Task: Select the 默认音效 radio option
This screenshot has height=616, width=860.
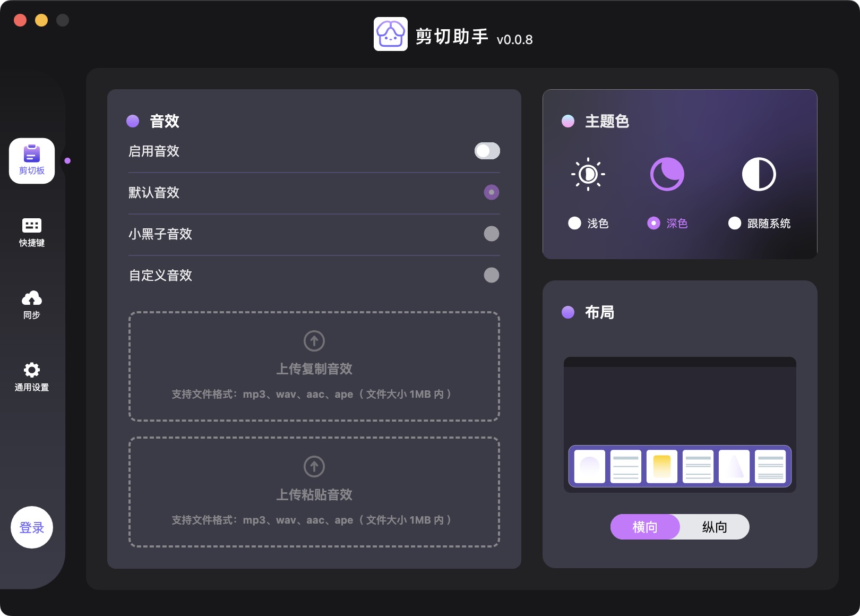Action: tap(492, 192)
